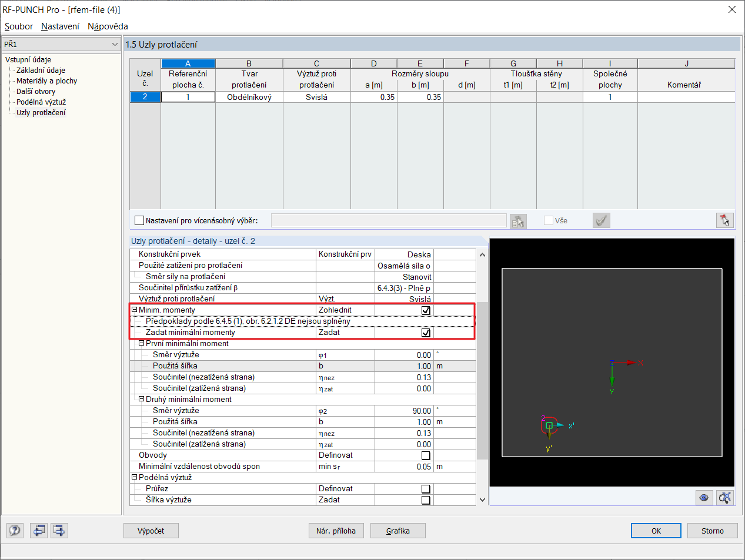
Task: Open the Soubor menu
Action: [x=19, y=26]
